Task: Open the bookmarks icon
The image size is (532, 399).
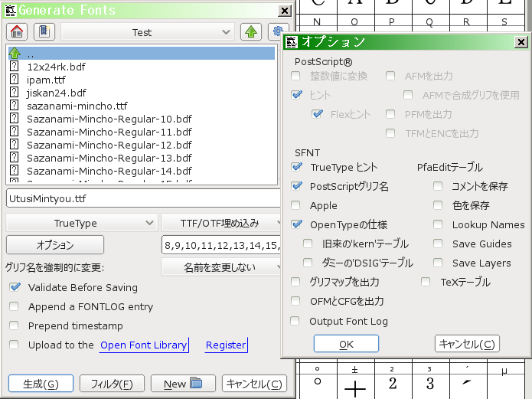Action: pos(44,32)
